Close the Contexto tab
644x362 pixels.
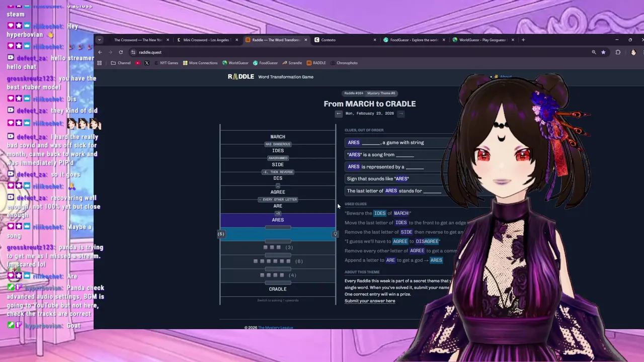(375, 40)
